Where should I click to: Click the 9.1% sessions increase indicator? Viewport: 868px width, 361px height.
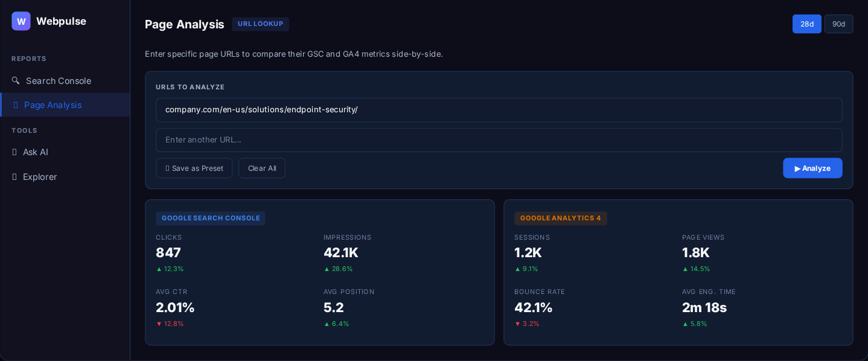526,269
